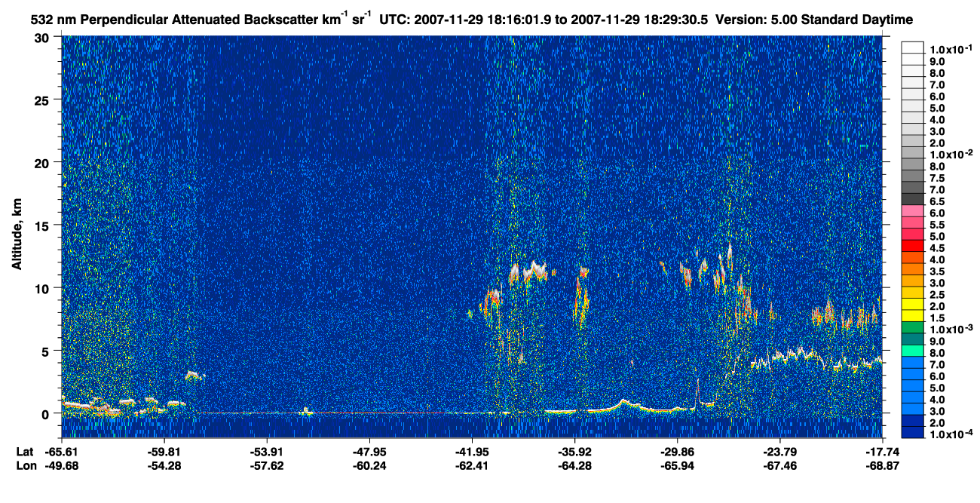Click the longitude value '-49.68'
The width and height of the screenshot is (980, 503).
tap(61, 465)
